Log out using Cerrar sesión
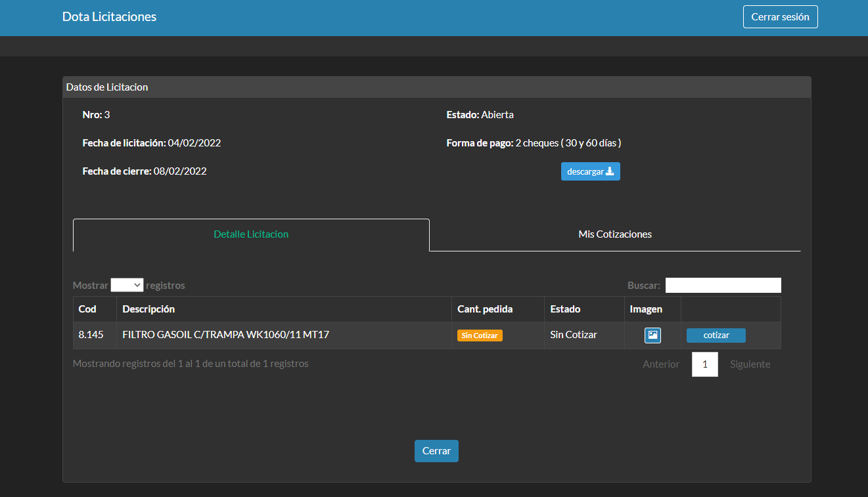The height and width of the screenshot is (497, 868). point(780,17)
